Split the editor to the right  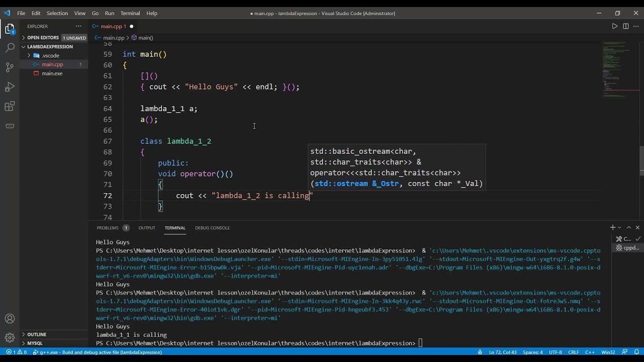pos(626,26)
